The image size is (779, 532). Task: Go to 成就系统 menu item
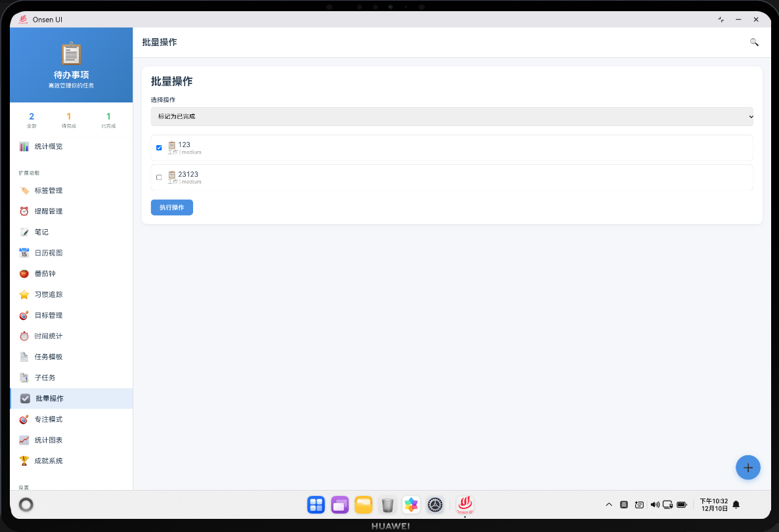pyautogui.click(x=72, y=461)
